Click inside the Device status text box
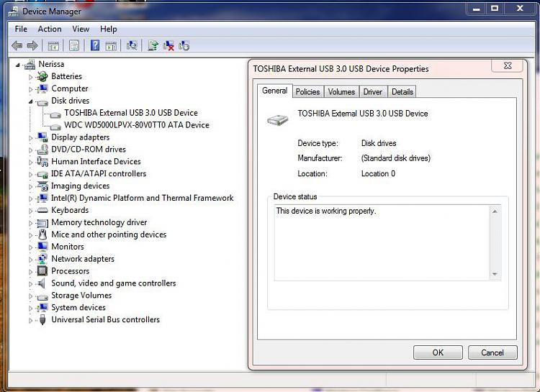The width and height of the screenshot is (540, 392). 382,243
